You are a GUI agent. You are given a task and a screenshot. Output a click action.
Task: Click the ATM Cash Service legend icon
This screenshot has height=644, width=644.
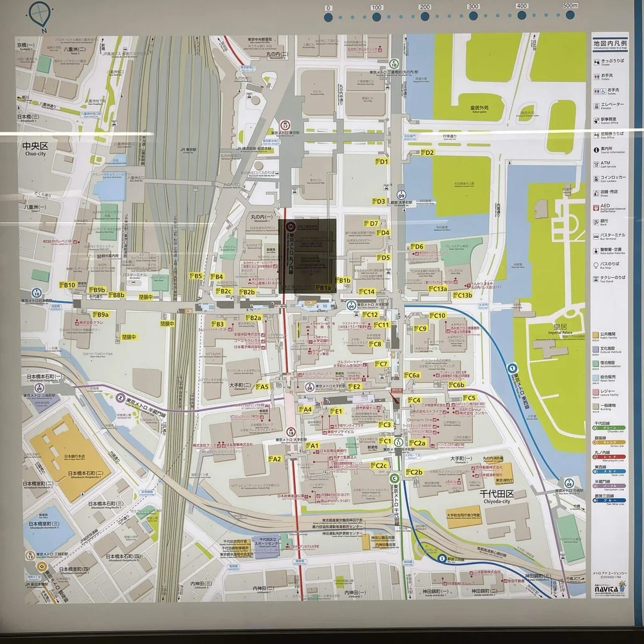pyautogui.click(x=597, y=164)
